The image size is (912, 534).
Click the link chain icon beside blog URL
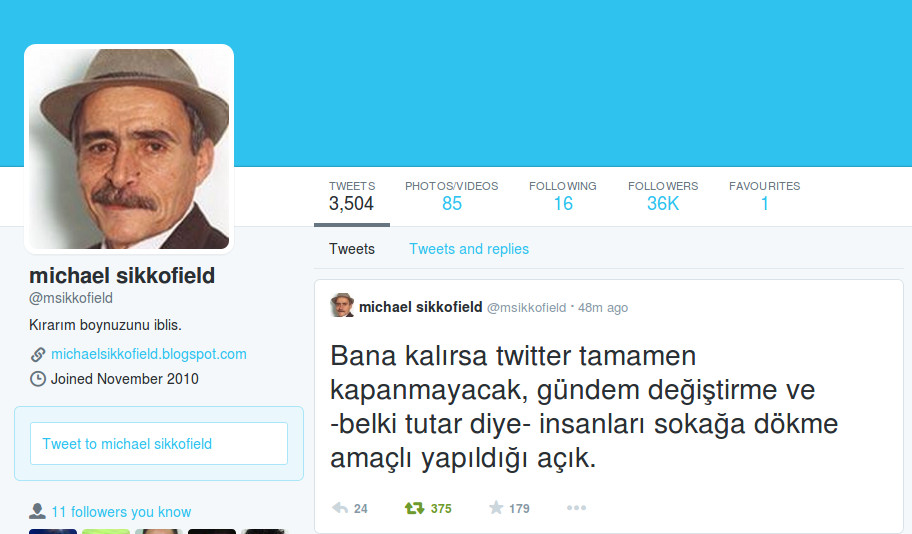[38, 354]
